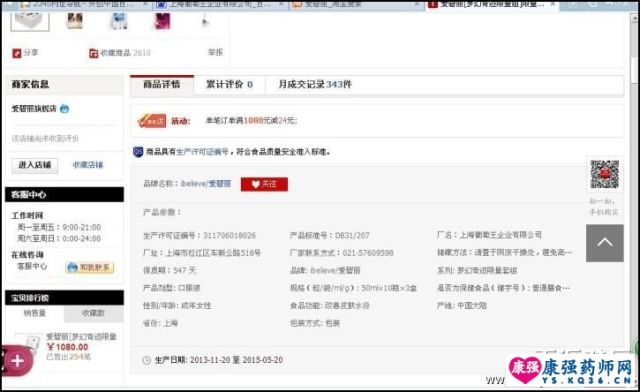Click the grey back-to-top arrow button
The width and height of the screenshot is (640, 392).
[x=604, y=243]
